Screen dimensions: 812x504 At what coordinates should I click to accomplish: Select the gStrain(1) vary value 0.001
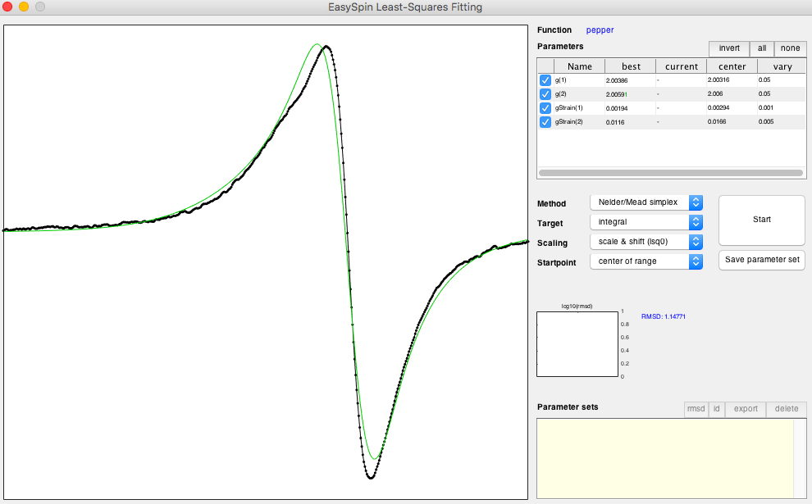765,107
